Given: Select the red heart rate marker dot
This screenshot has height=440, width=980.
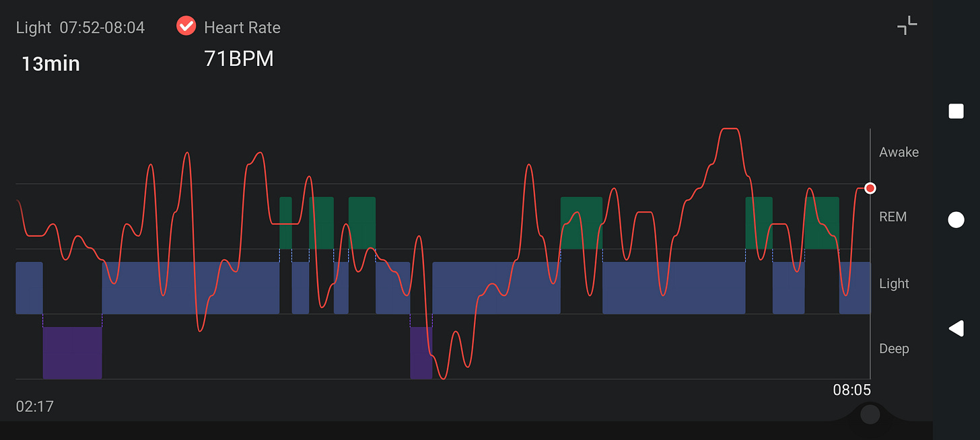Looking at the screenshot, I should (870, 188).
